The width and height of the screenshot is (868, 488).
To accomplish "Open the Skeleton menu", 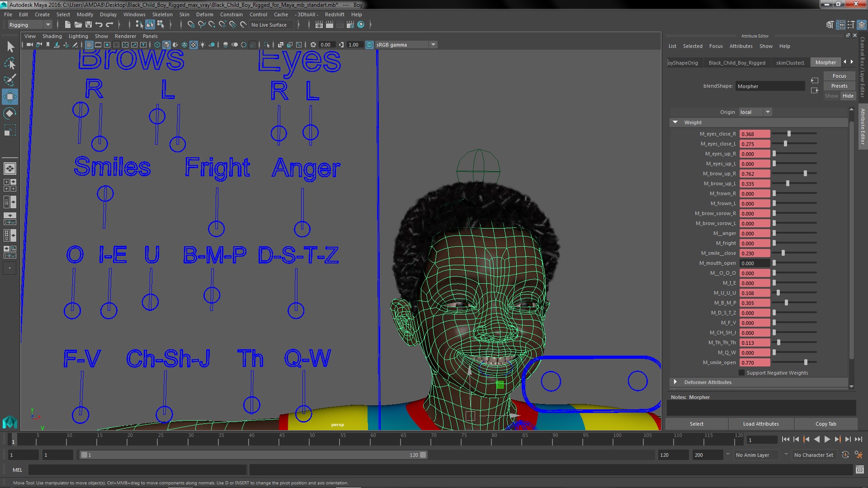I will click(162, 14).
